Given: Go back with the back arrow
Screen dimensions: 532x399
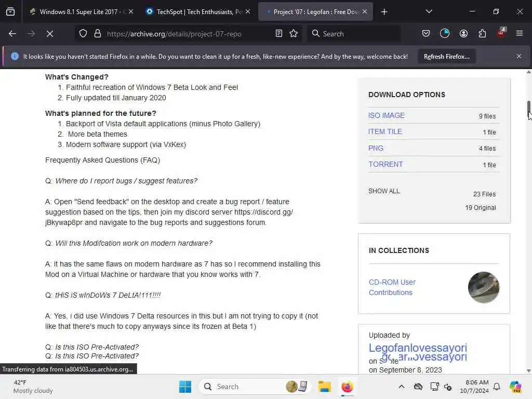Looking at the screenshot, I should click(12, 34).
